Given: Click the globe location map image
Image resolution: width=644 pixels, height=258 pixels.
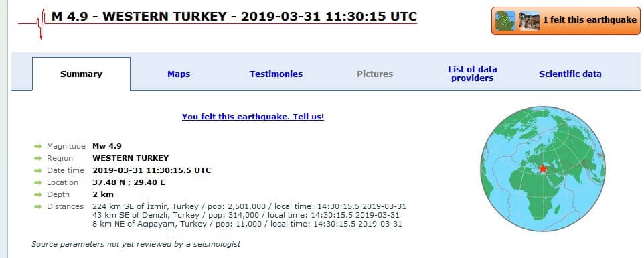Looking at the screenshot, I should 543,168.
